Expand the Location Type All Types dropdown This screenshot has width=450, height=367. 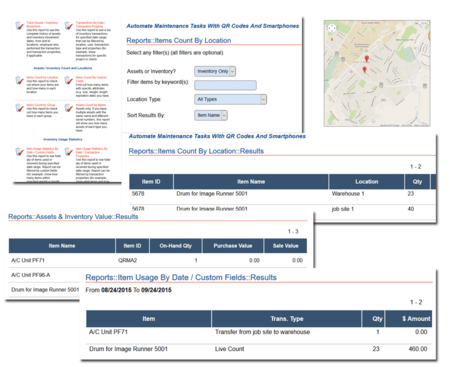230,99
